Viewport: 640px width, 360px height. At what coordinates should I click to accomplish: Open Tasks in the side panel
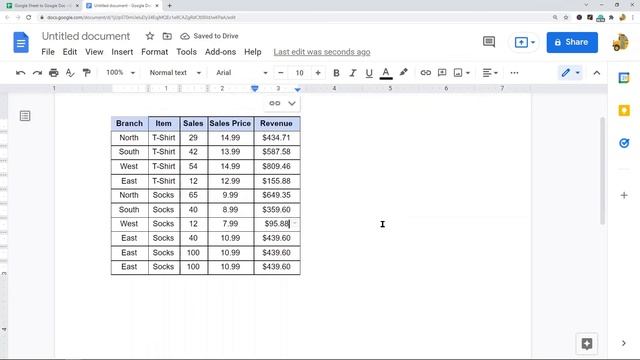pos(624,143)
